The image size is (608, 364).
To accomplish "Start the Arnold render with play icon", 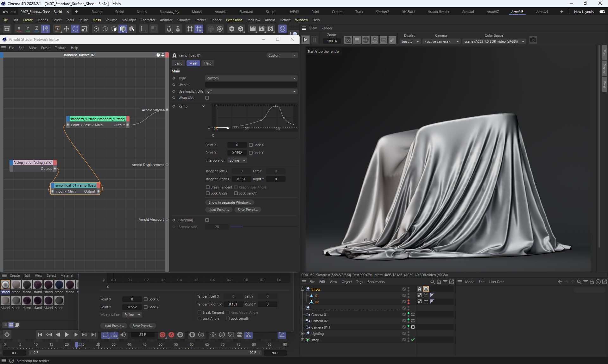I will tap(305, 40).
